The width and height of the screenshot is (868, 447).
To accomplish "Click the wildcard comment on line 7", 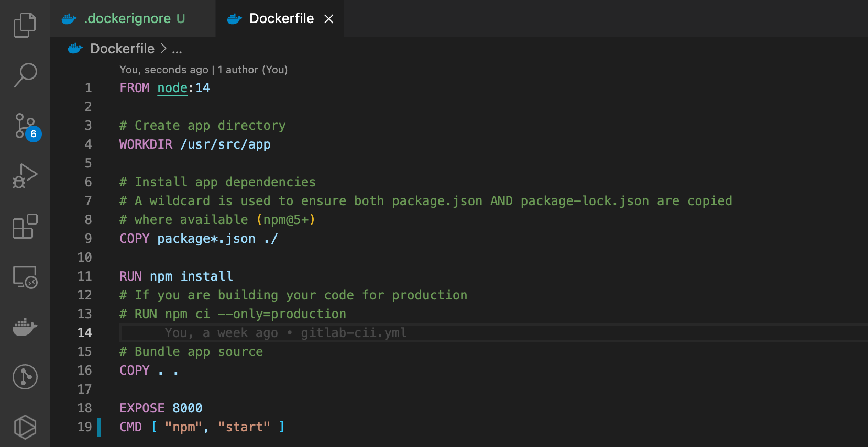I will (426, 201).
